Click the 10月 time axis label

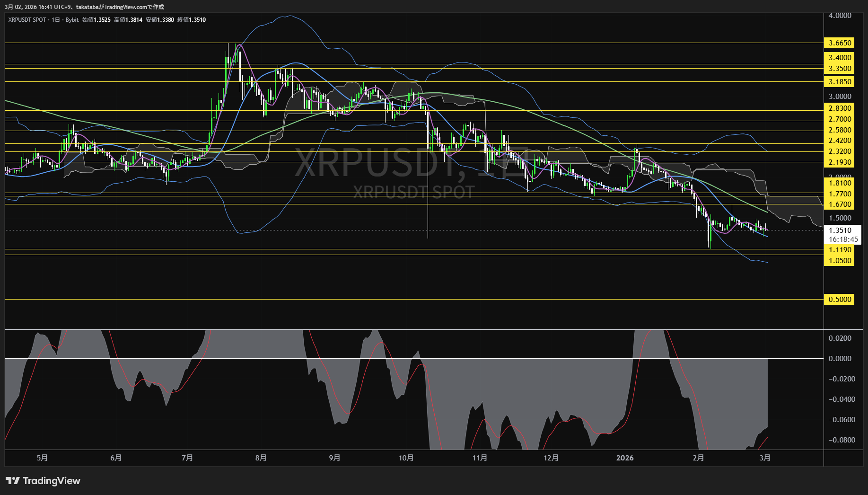(x=406, y=458)
